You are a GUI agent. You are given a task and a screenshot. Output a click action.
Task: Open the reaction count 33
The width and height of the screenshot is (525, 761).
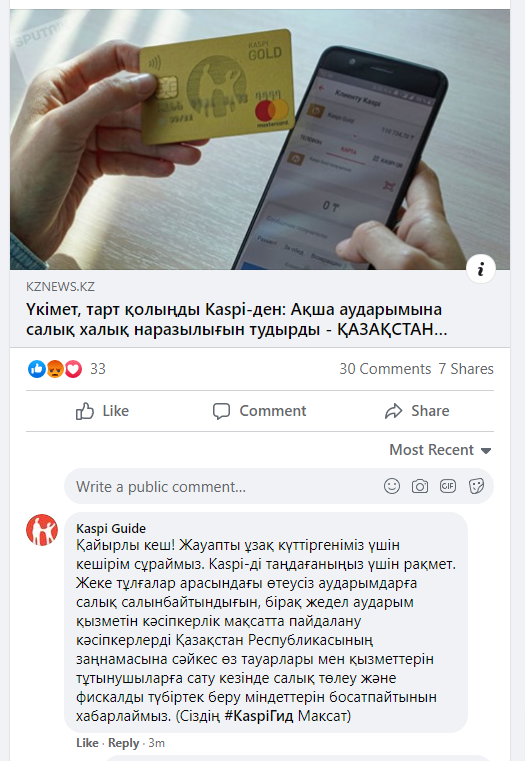pyautogui.click(x=98, y=369)
